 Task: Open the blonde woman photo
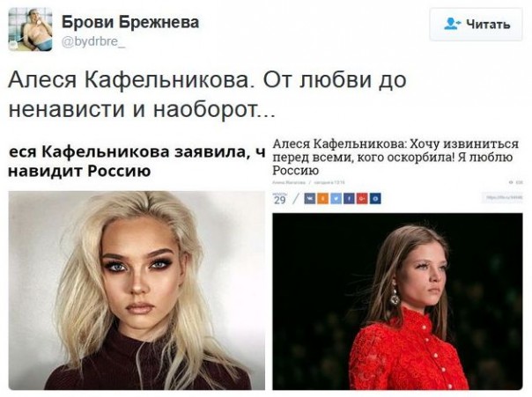[x=137, y=290]
